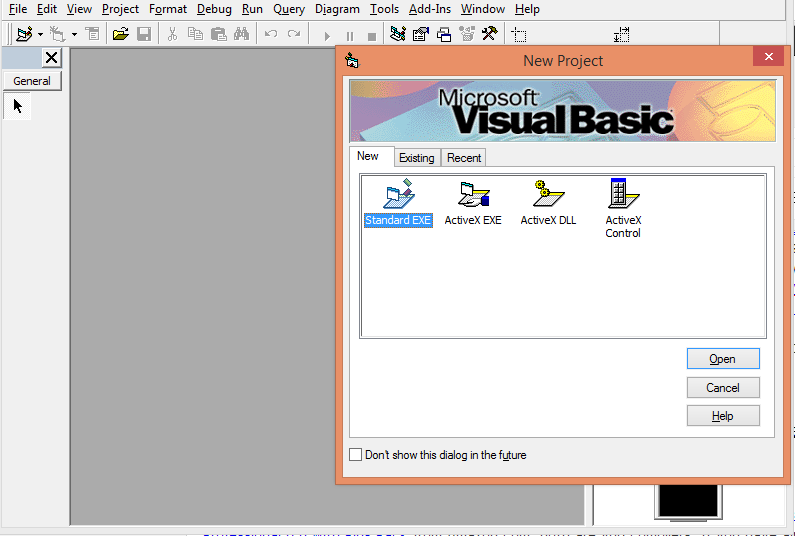795x536 pixels.
Task: Click the Cut scissors icon
Action: [x=172, y=34]
